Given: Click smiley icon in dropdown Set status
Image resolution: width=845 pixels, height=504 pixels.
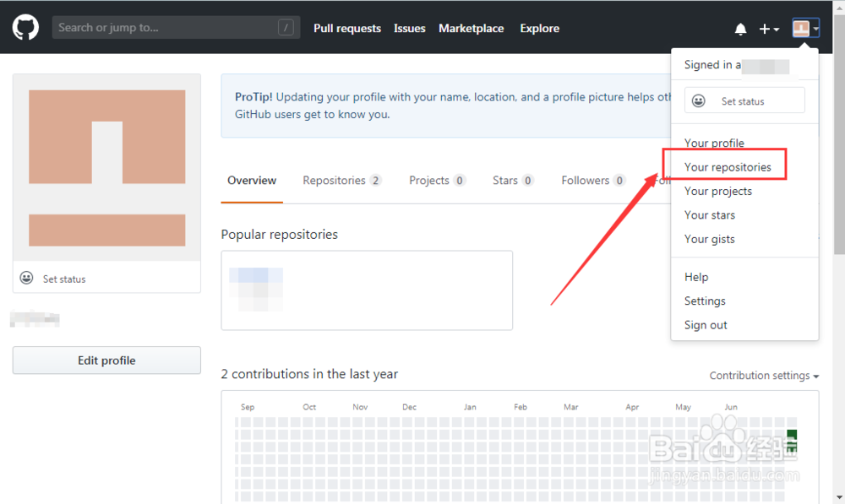Looking at the screenshot, I should [699, 101].
